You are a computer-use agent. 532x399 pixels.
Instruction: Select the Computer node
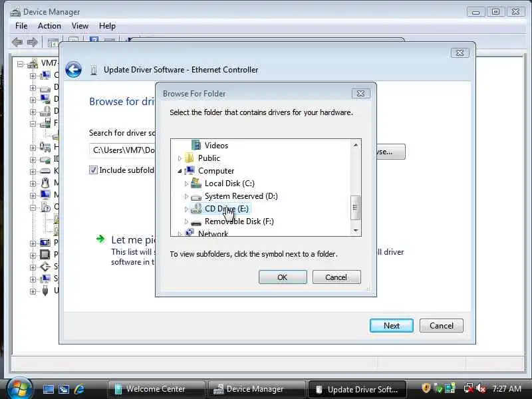[216, 171]
